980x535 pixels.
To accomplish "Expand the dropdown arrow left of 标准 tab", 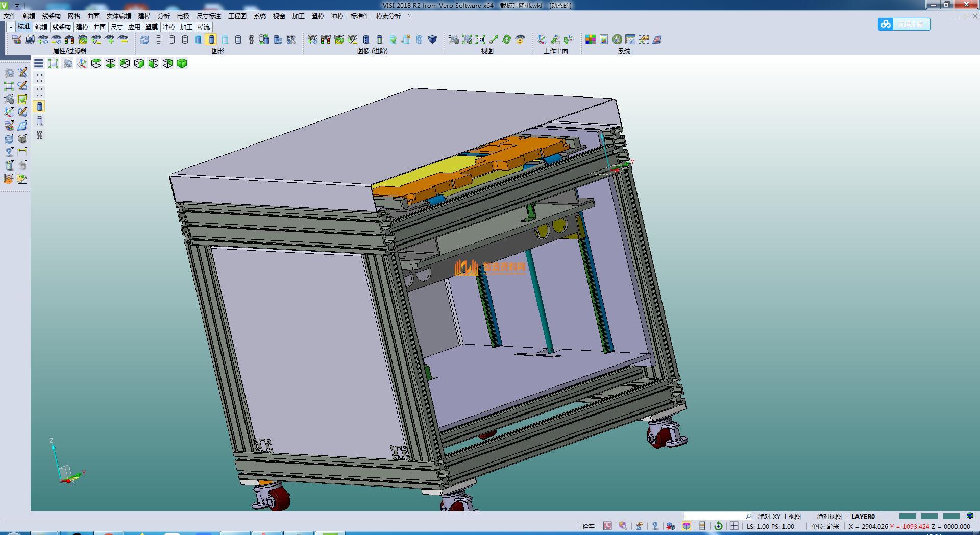I will pos(11,27).
